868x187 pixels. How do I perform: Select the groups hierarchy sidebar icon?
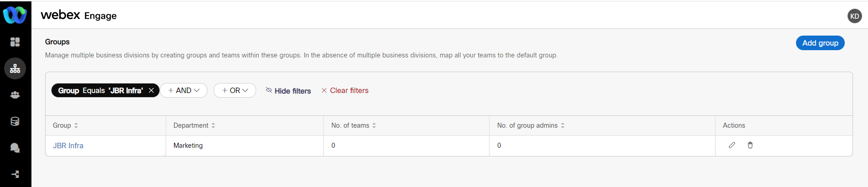15,68
